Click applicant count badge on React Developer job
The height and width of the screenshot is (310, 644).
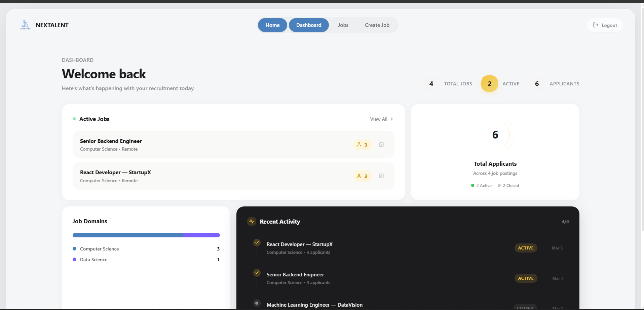[362, 176]
